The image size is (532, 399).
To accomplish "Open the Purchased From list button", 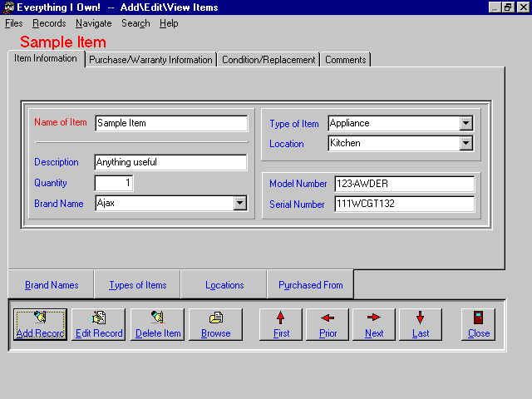I will click(310, 285).
